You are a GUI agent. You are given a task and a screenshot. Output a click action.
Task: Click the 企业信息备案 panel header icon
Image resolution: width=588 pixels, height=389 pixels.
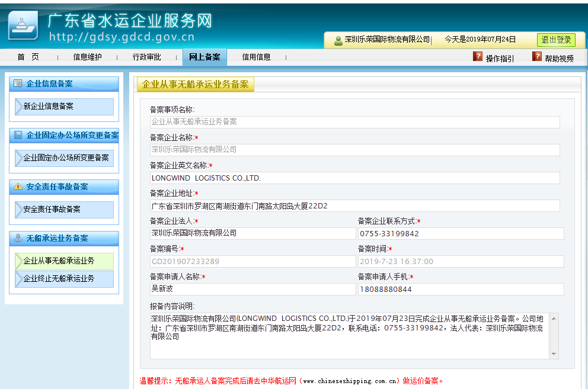pos(18,83)
